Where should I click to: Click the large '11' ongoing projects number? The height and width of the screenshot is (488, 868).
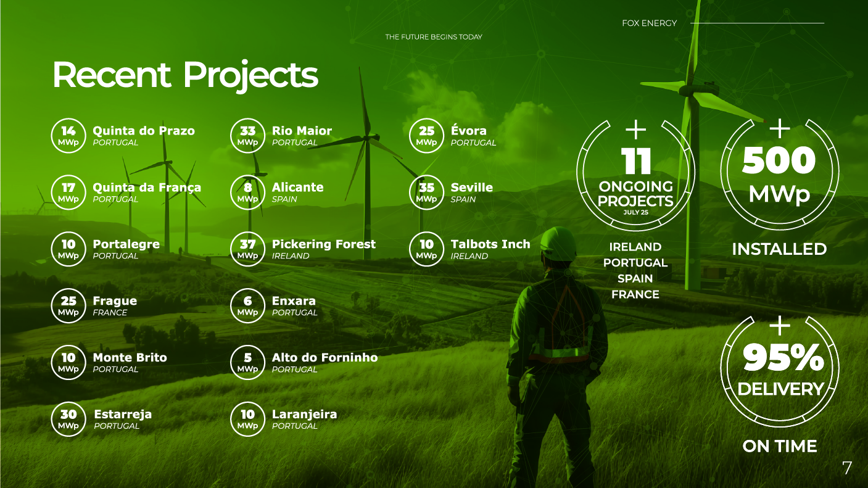point(636,162)
